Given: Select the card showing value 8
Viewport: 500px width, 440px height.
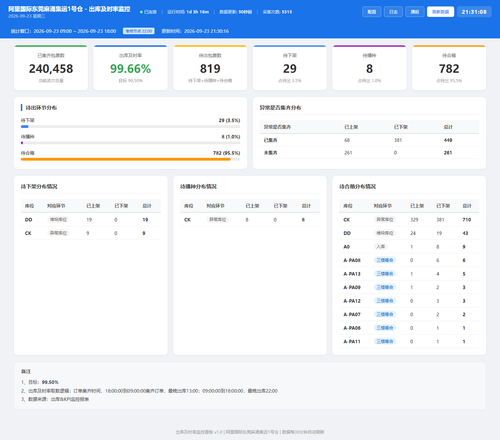Looking at the screenshot, I should [369, 68].
